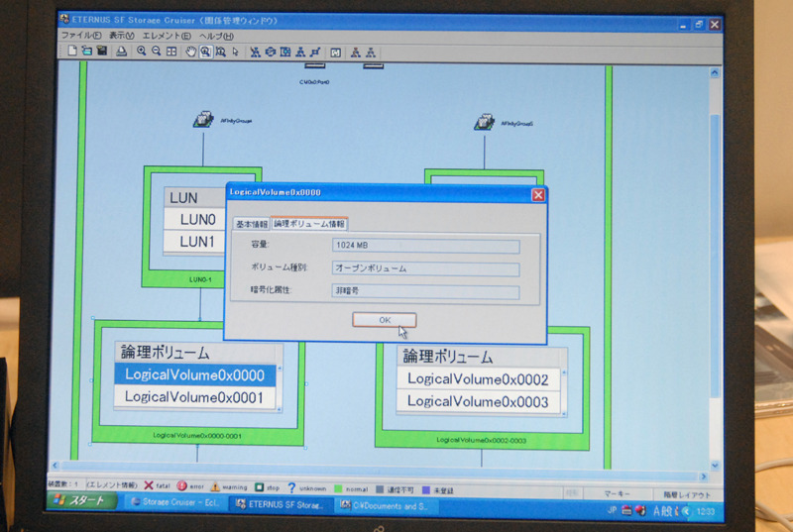This screenshot has width=793, height=532.
Task: Click the LogicalVolume0x0000-0001 group label
Action: [197, 436]
